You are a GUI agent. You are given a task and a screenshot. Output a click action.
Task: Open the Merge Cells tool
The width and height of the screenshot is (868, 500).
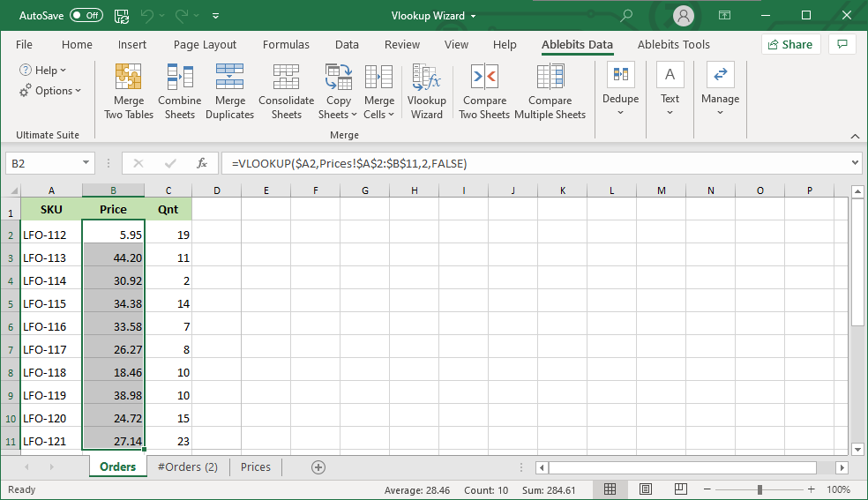[x=379, y=92]
